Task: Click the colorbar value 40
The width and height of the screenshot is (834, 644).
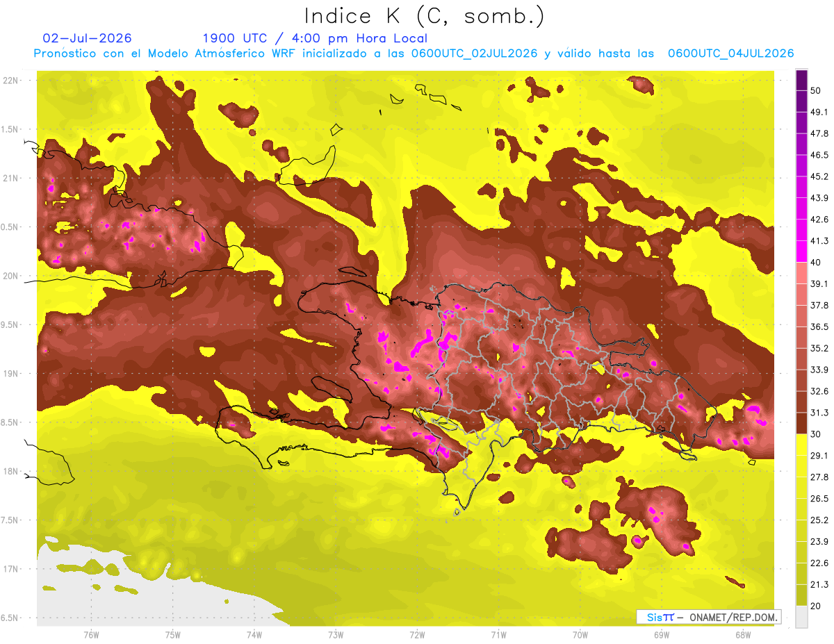Action: pyautogui.click(x=817, y=263)
